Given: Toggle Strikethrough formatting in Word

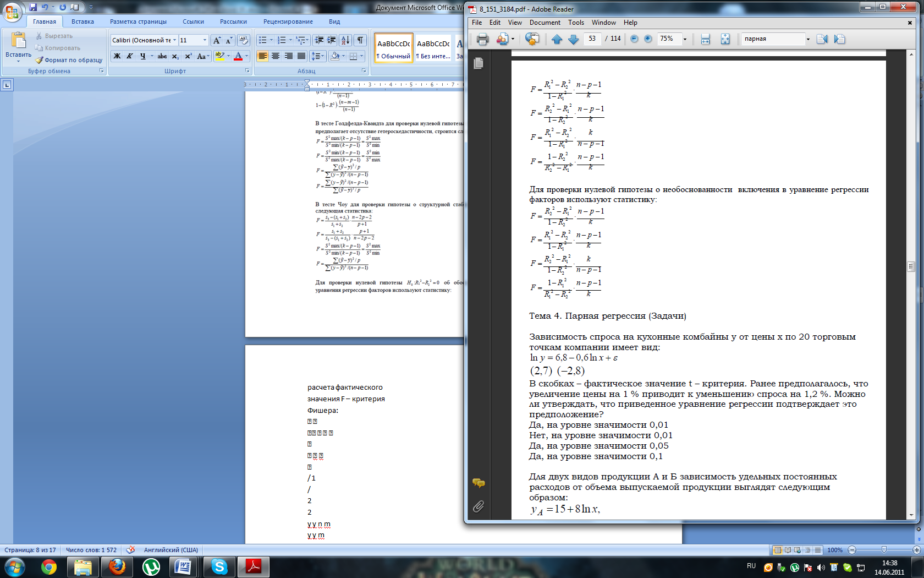Looking at the screenshot, I should 162,56.
